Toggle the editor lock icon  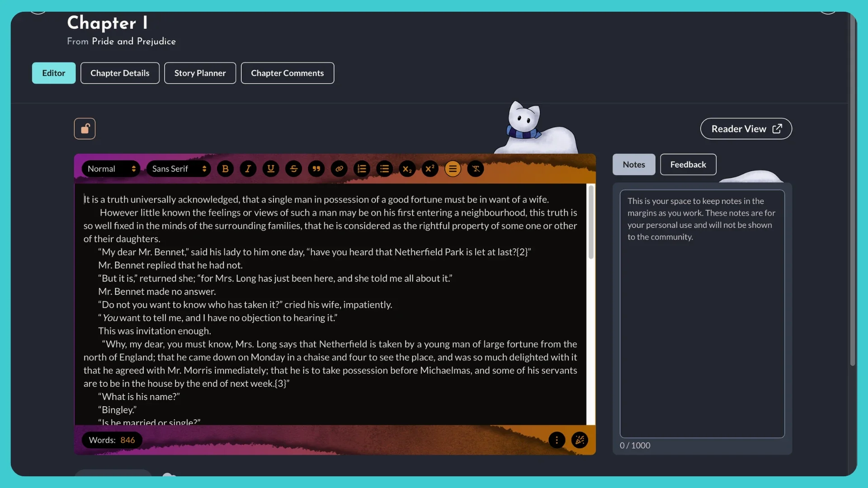[x=85, y=129]
